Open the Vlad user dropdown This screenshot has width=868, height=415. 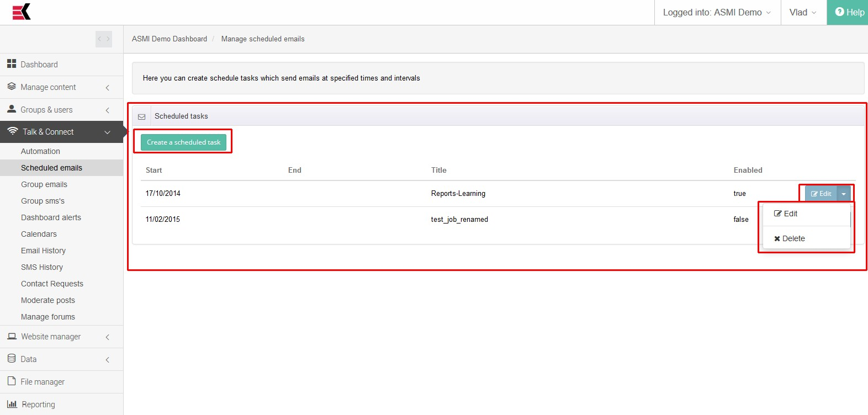click(x=803, y=12)
